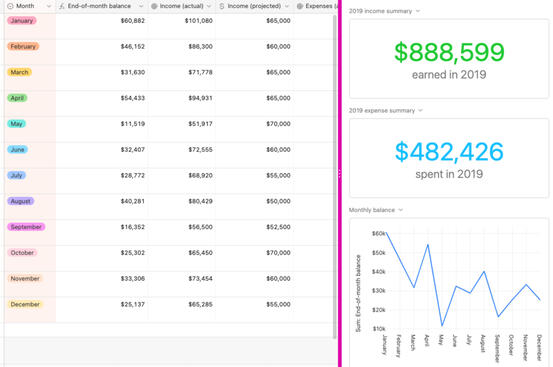Open Income (actual) column dropdown arrow
This screenshot has width=553, height=367.
[209, 6]
